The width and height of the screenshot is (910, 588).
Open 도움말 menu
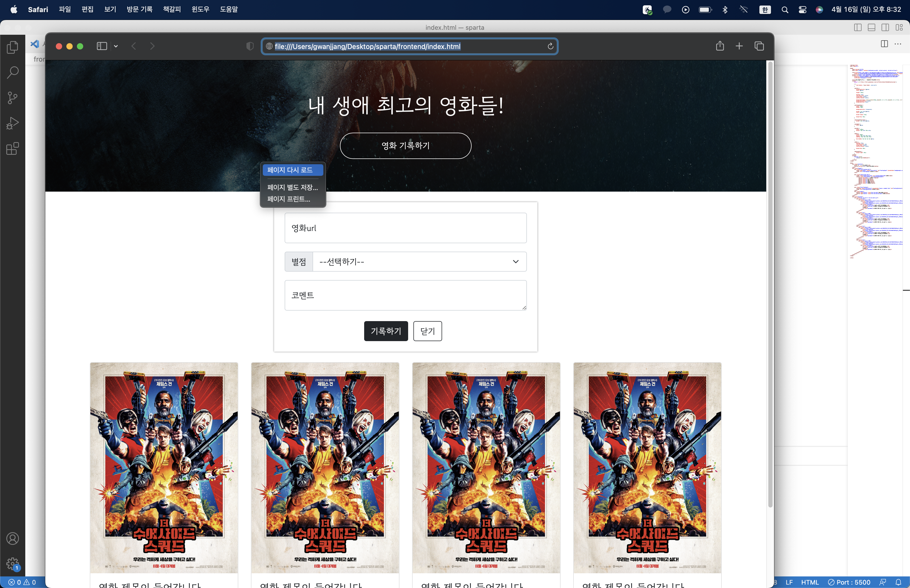pos(229,9)
